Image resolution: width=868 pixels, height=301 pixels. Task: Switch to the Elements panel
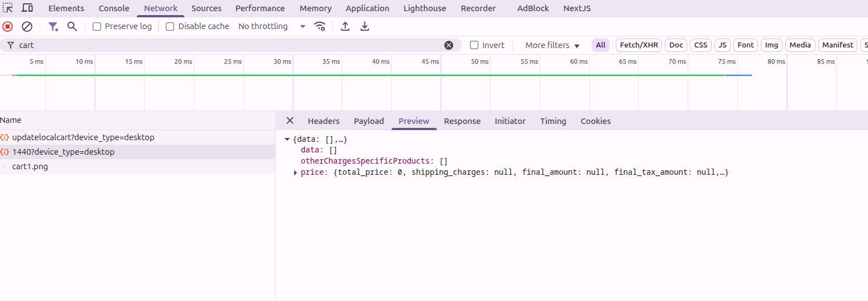[66, 8]
